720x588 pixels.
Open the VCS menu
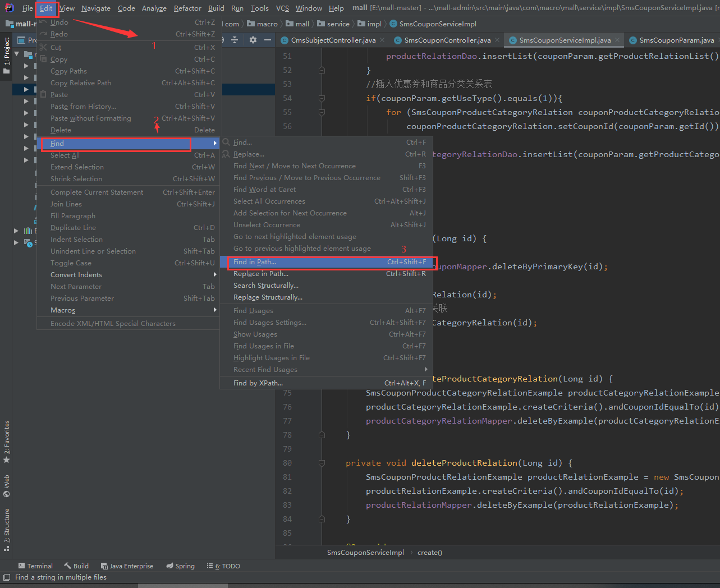point(282,8)
